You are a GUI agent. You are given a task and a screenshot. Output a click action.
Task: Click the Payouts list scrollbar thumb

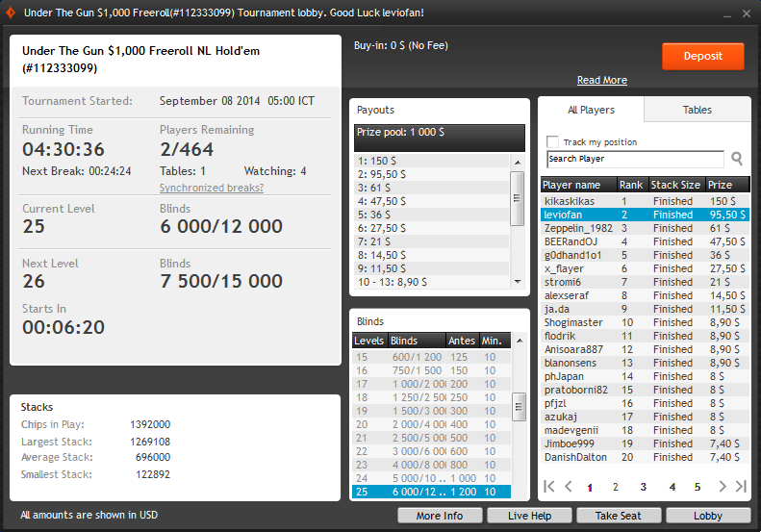pyautogui.click(x=518, y=198)
